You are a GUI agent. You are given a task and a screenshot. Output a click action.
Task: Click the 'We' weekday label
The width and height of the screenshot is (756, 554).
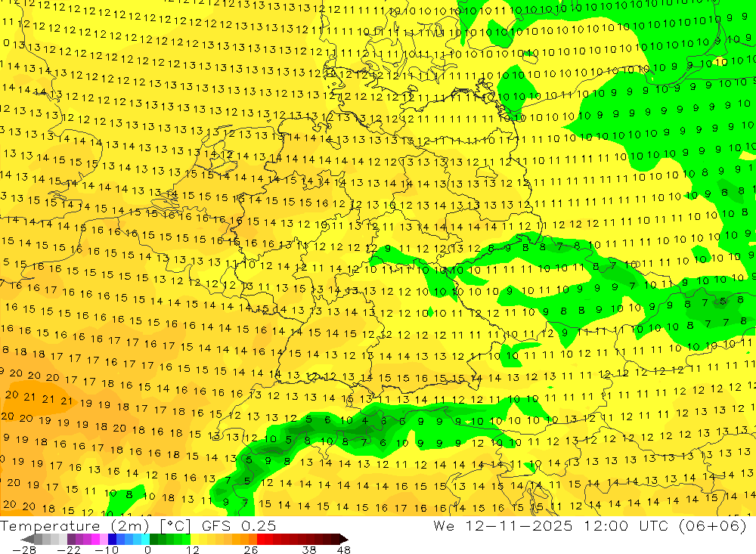point(444,526)
